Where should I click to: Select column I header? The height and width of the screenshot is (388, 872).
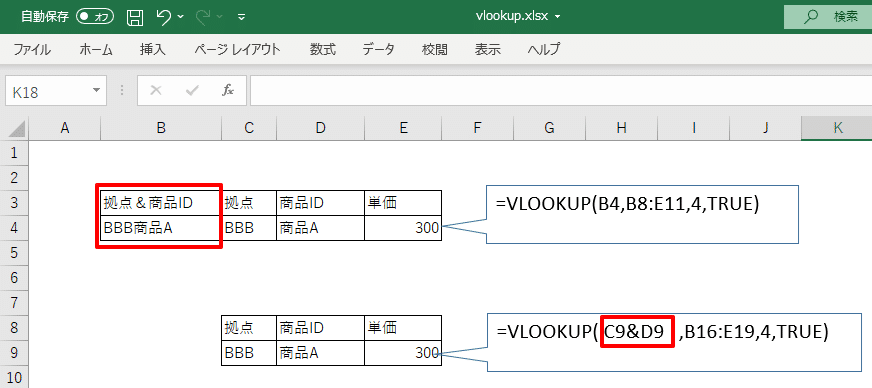click(x=693, y=129)
